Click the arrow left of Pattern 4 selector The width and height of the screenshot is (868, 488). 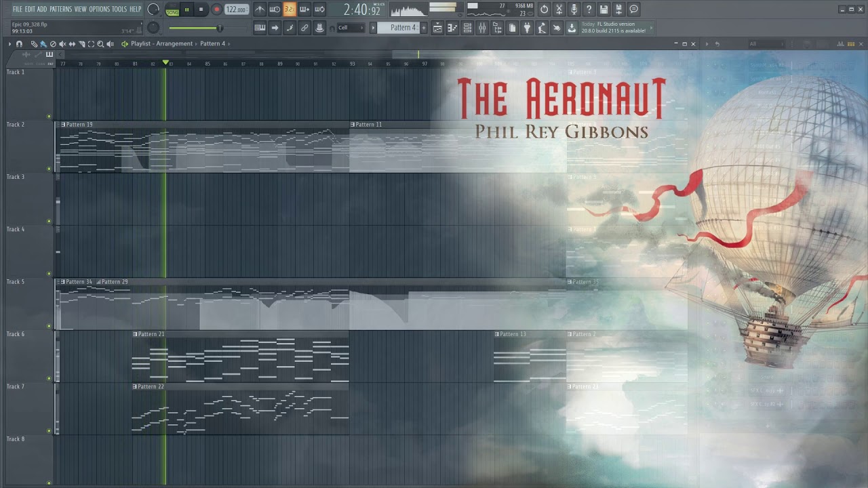point(373,28)
